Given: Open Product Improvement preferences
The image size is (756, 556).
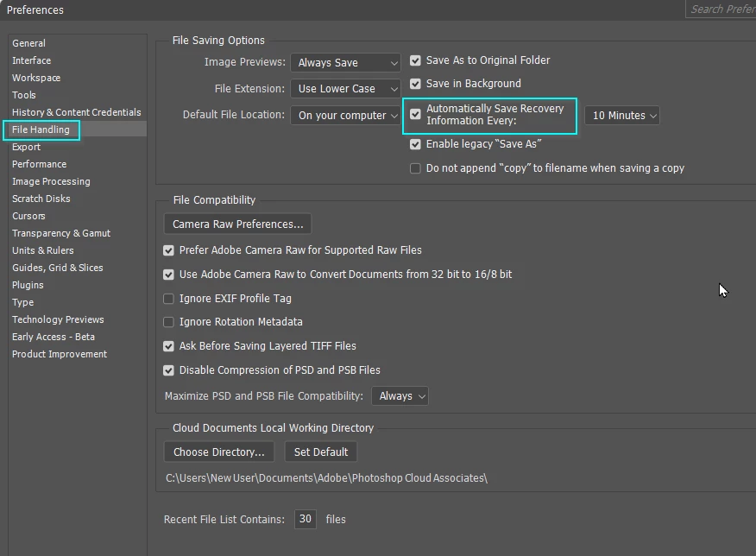Looking at the screenshot, I should tap(60, 355).
